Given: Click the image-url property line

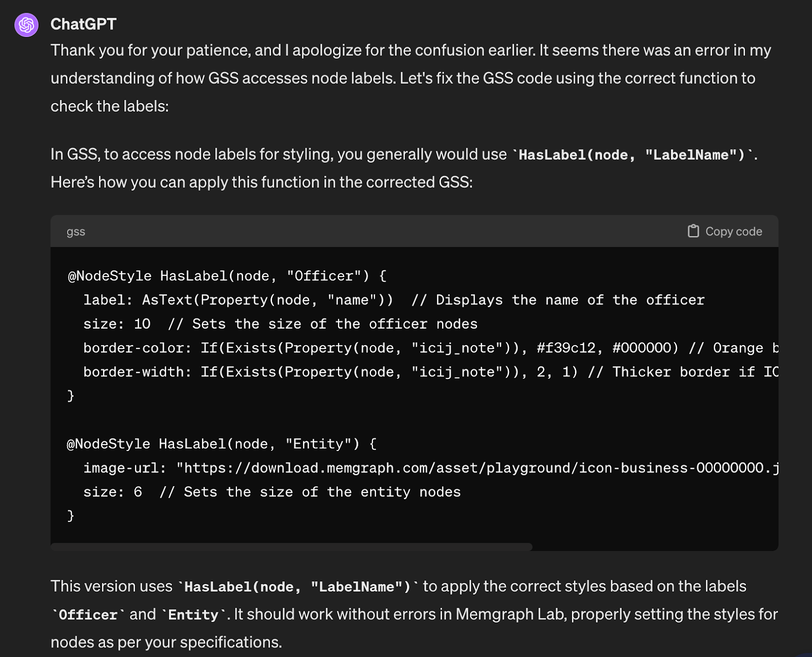Looking at the screenshot, I should [124, 467].
